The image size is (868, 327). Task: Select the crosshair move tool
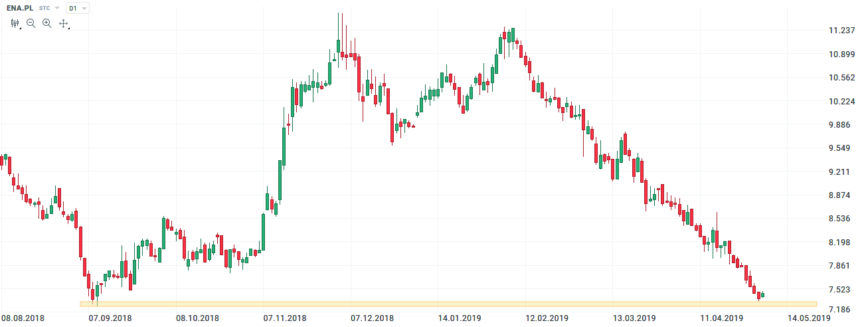64,23
